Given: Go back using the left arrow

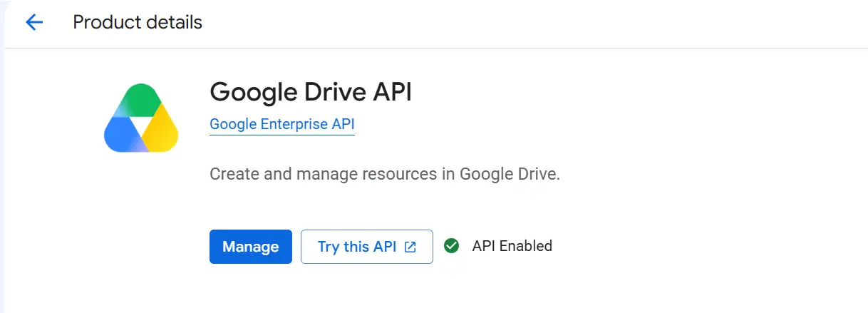Looking at the screenshot, I should pyautogui.click(x=34, y=23).
